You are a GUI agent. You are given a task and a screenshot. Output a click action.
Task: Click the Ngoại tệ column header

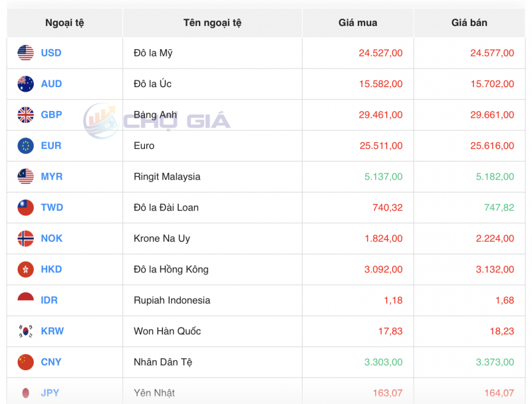pos(63,22)
